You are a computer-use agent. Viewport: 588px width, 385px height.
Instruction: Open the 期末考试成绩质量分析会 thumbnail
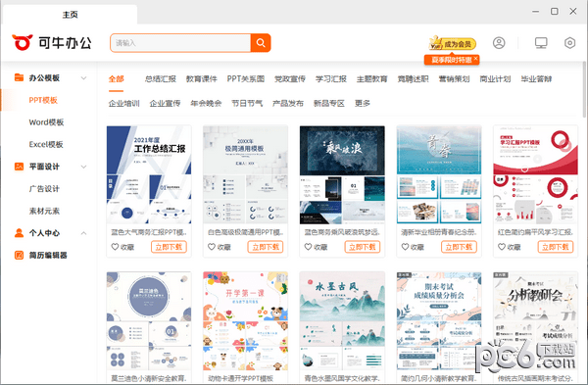(x=439, y=321)
